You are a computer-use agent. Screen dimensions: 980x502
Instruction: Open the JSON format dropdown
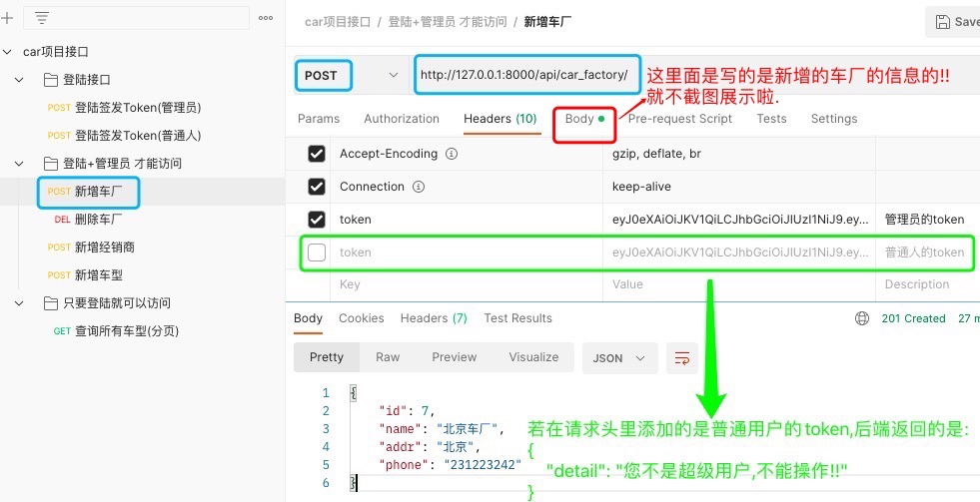[x=619, y=357]
